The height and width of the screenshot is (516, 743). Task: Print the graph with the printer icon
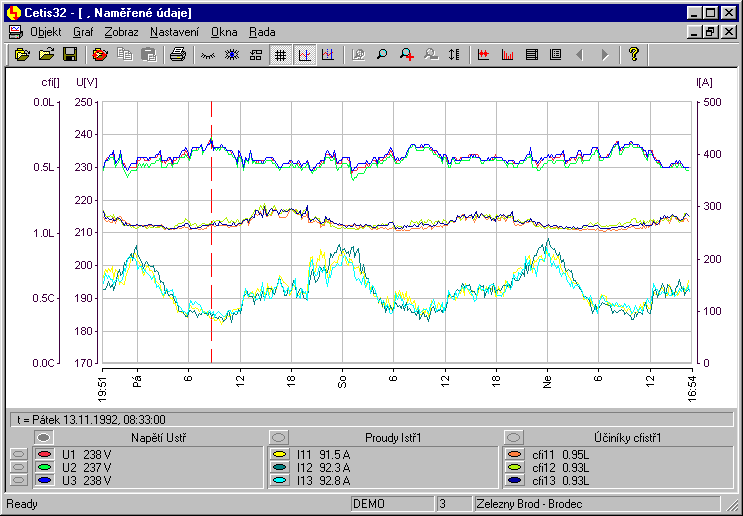(x=178, y=54)
